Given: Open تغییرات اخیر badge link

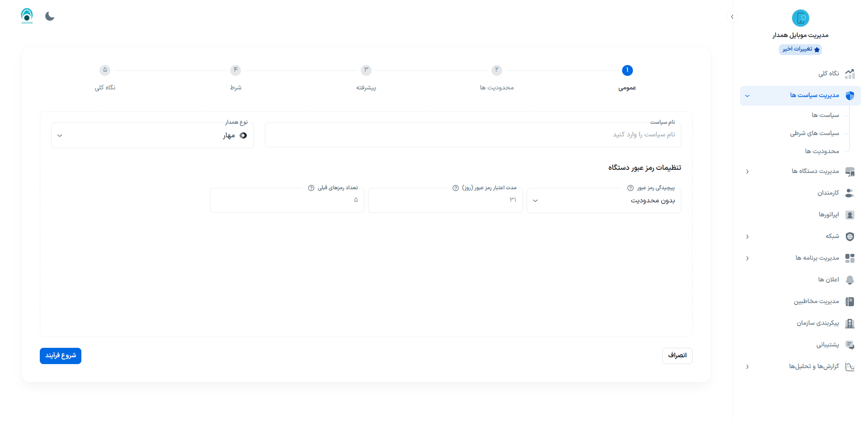Looking at the screenshot, I should click(800, 49).
